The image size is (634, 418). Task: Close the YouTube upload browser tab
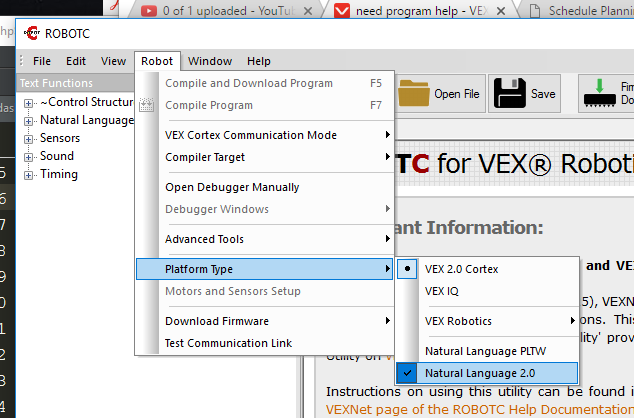click(x=308, y=11)
